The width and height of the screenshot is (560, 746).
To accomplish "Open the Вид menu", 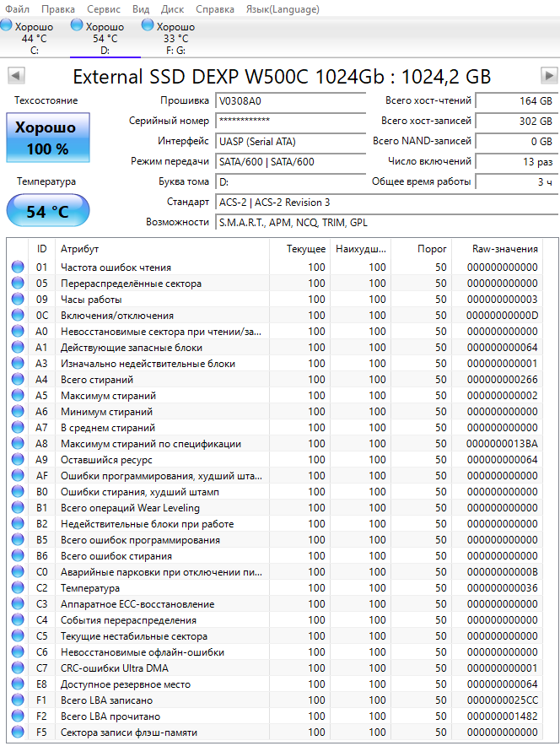I will pos(141,9).
